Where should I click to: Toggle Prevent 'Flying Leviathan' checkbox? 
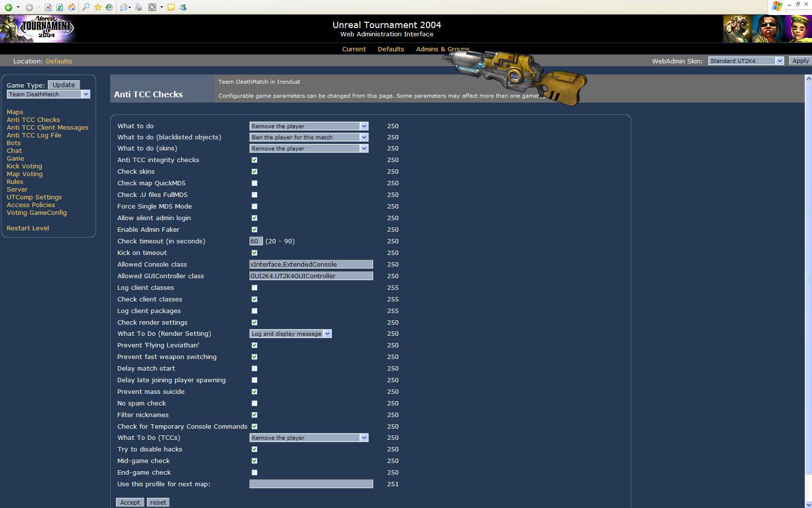point(254,345)
